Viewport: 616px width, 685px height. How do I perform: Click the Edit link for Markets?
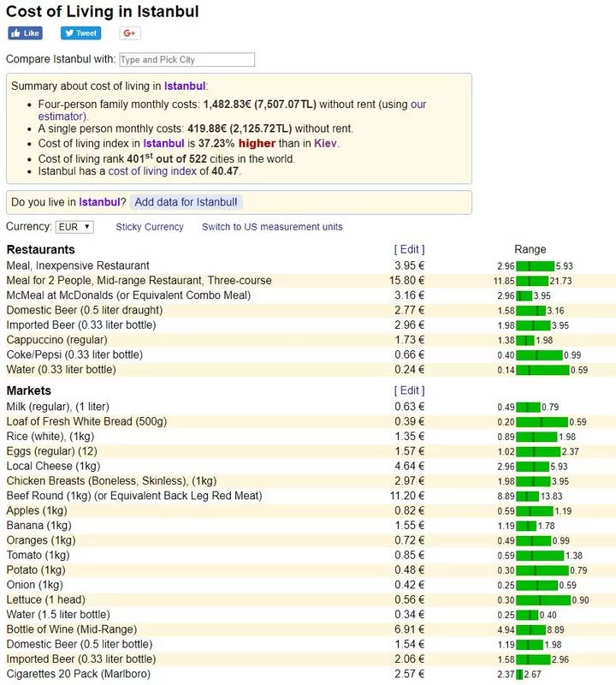(x=410, y=390)
